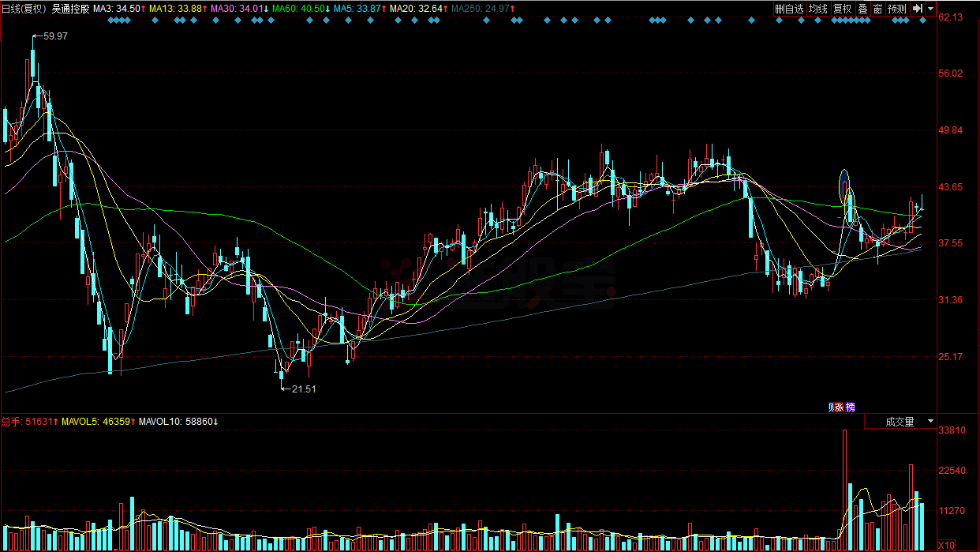Click the 59.97 high price marker
Viewport: 980px width, 552px height.
tap(55, 36)
